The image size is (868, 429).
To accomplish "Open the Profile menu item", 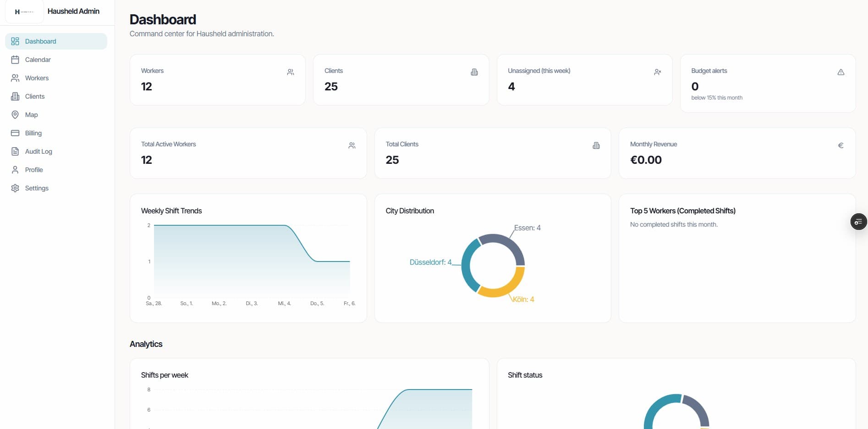I will (x=34, y=170).
